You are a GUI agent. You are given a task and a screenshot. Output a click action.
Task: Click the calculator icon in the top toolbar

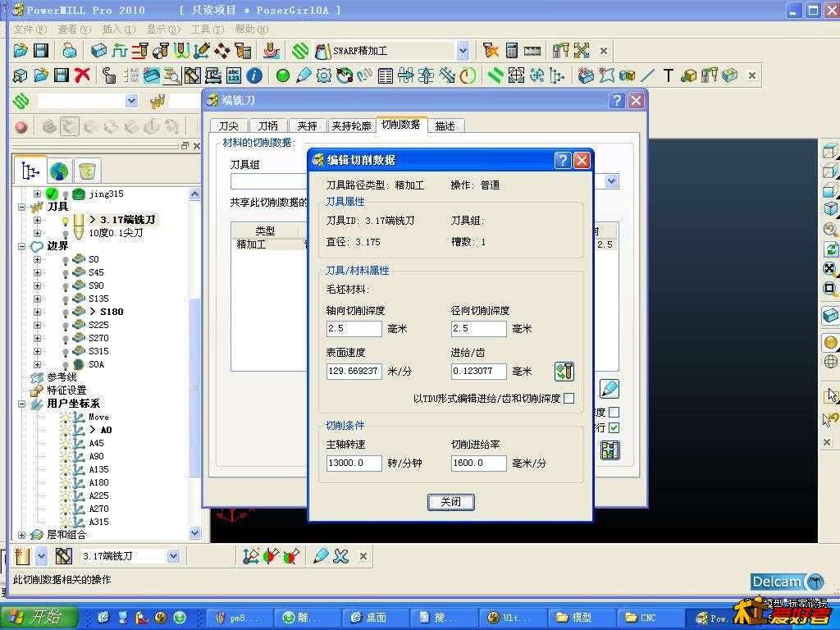click(512, 51)
